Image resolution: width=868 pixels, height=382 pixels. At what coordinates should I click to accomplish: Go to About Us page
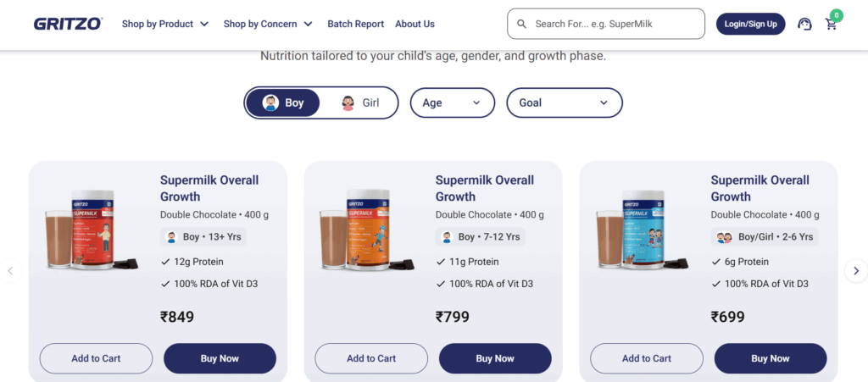(x=415, y=25)
